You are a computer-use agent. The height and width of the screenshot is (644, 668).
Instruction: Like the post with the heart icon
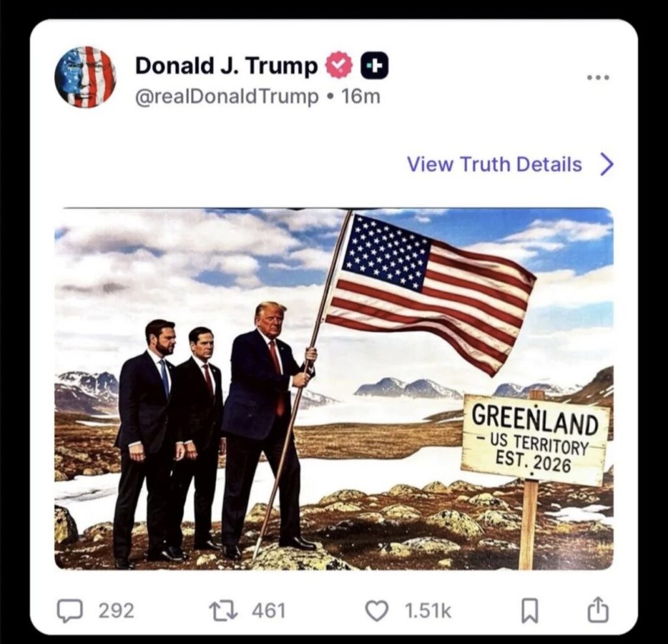click(377, 610)
